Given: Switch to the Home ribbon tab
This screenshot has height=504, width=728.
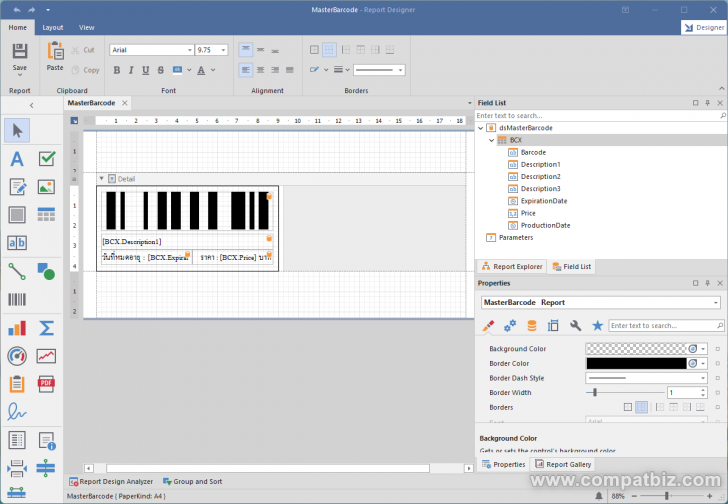Looking at the screenshot, I should (18, 27).
